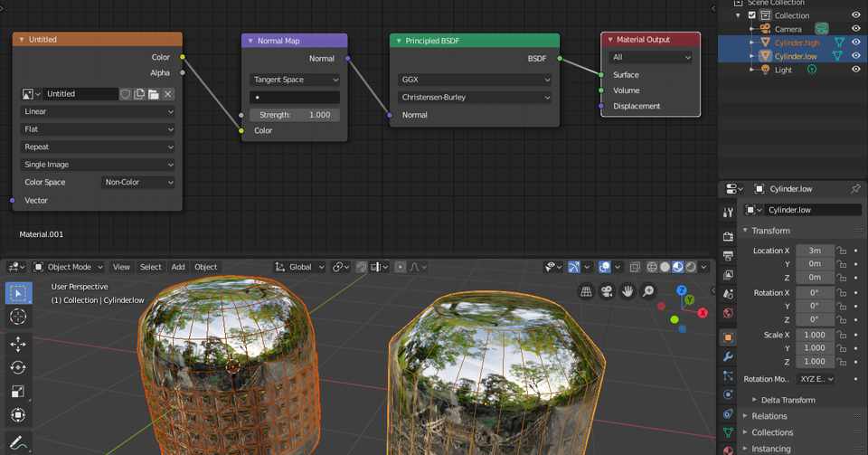The width and height of the screenshot is (868, 455).
Task: Open the viewport Object menu
Action: tap(206, 267)
